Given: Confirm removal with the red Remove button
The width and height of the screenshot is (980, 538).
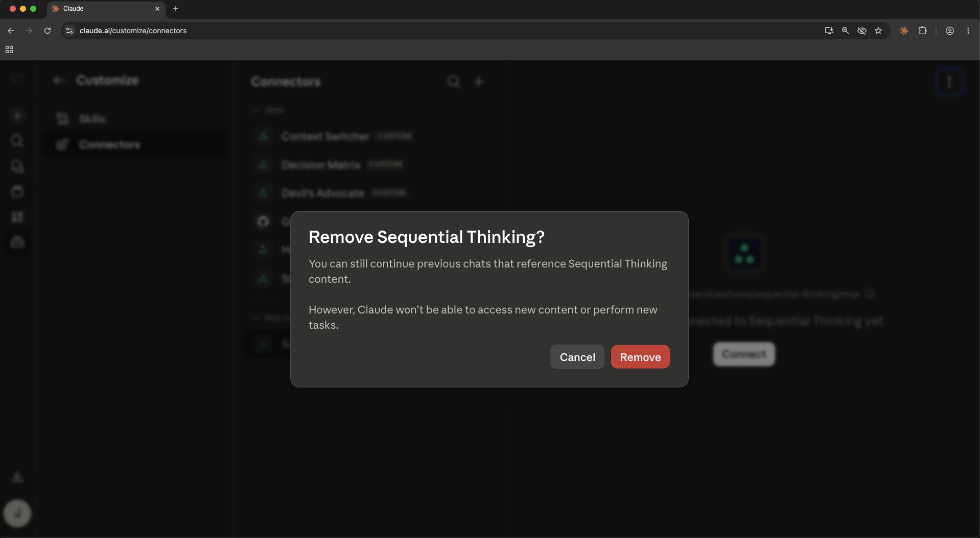Looking at the screenshot, I should pyautogui.click(x=640, y=357).
